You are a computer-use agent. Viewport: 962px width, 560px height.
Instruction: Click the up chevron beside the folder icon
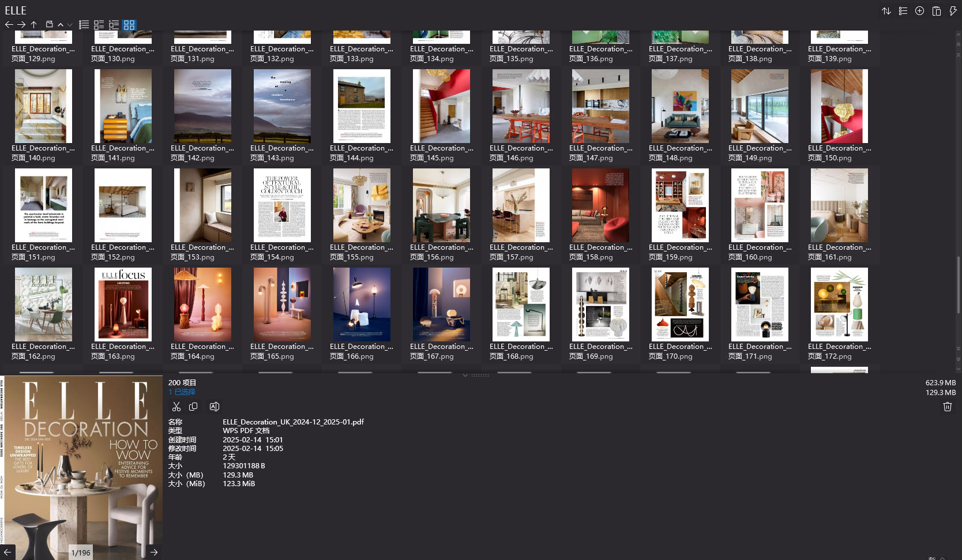[61, 25]
